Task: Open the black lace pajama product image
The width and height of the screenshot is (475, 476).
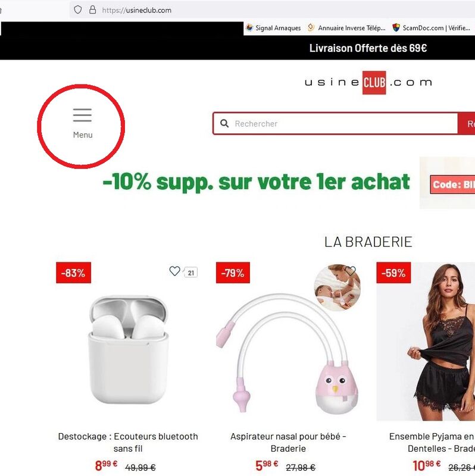Action: point(426,342)
